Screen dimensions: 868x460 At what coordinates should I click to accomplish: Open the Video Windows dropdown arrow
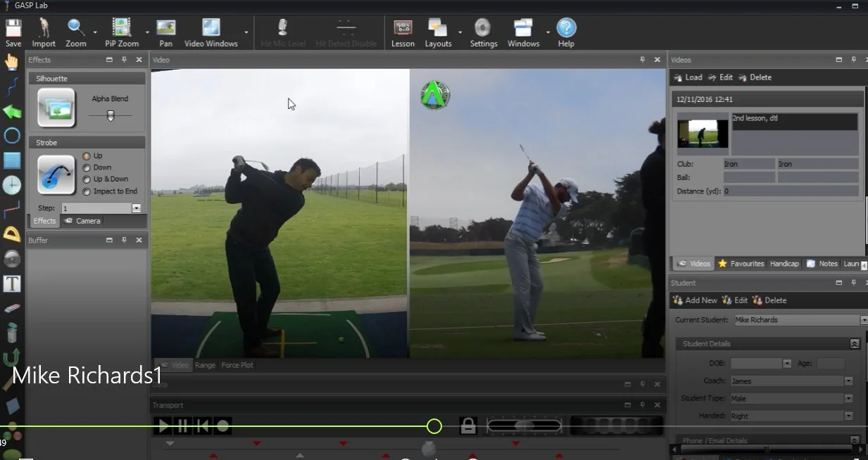(246, 32)
